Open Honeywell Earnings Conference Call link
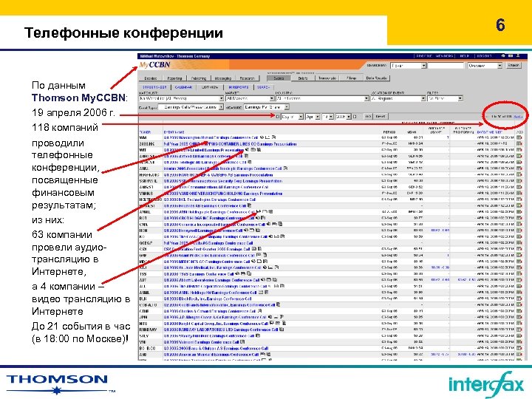 (203, 231)
